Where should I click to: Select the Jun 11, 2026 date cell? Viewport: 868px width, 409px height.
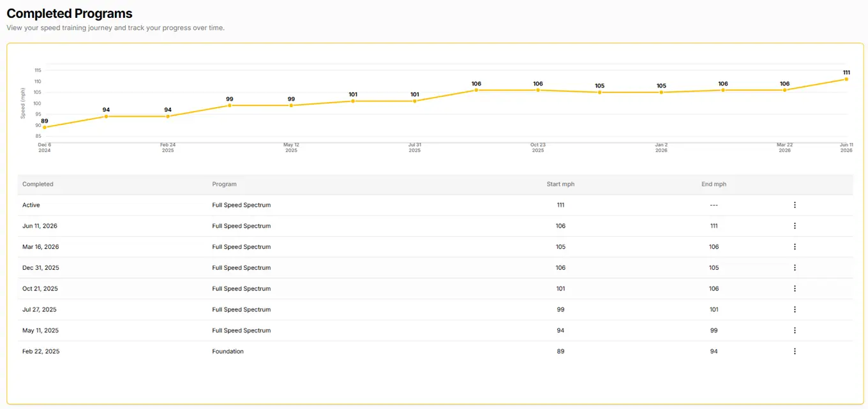pos(40,226)
